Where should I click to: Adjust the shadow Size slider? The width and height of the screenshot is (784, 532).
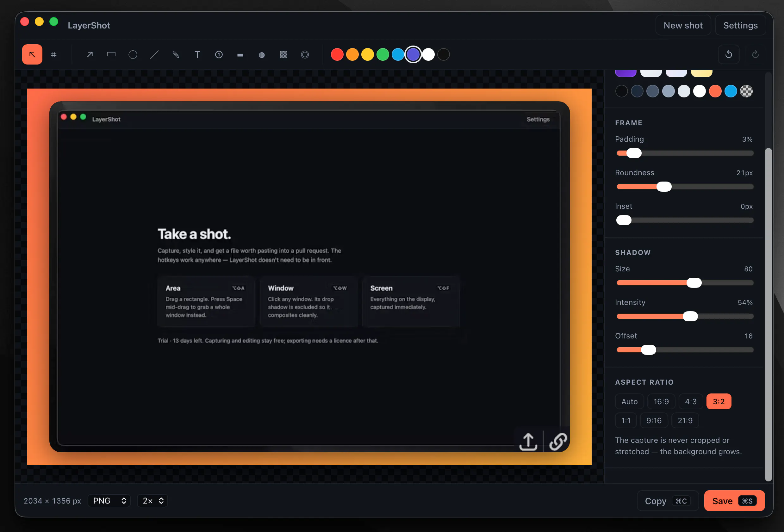685,283
